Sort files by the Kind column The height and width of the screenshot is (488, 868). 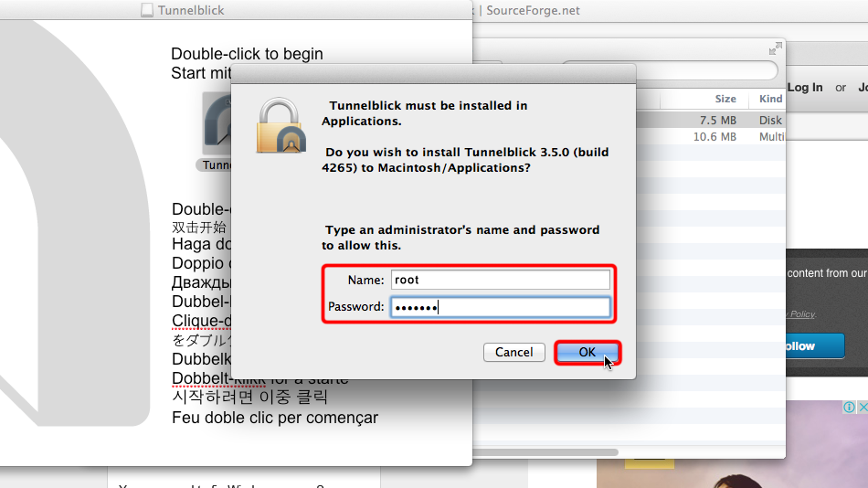coord(770,99)
